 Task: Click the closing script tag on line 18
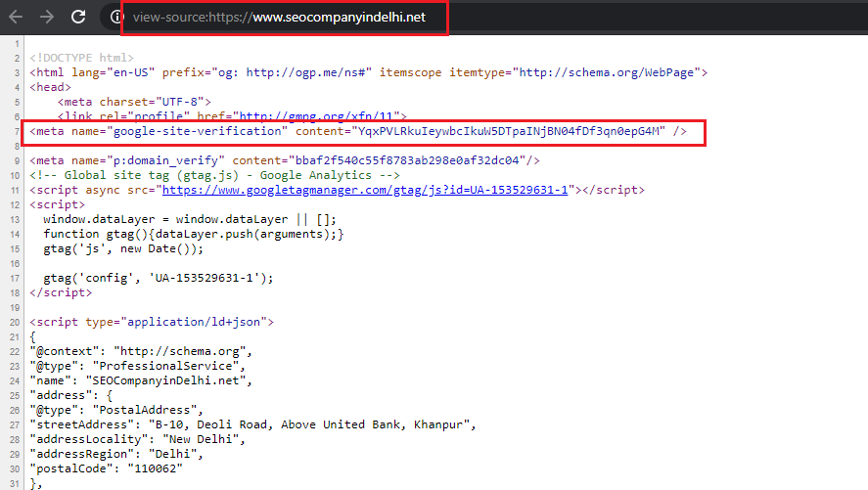[61, 292]
